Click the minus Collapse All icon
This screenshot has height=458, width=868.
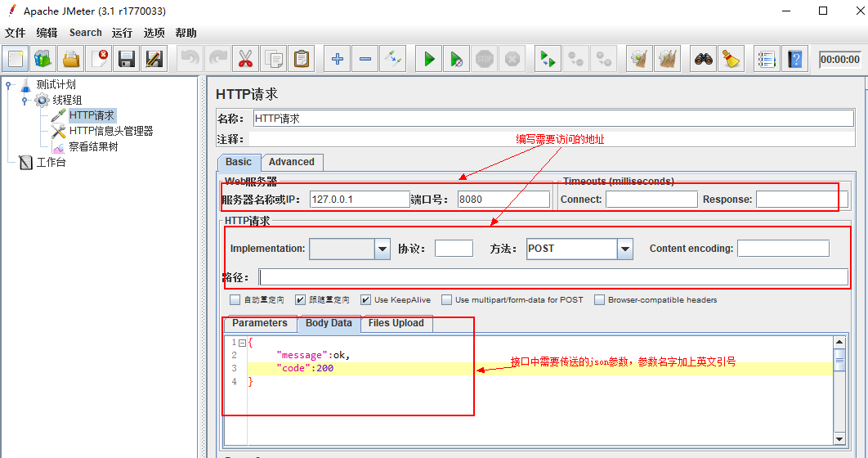[365, 59]
